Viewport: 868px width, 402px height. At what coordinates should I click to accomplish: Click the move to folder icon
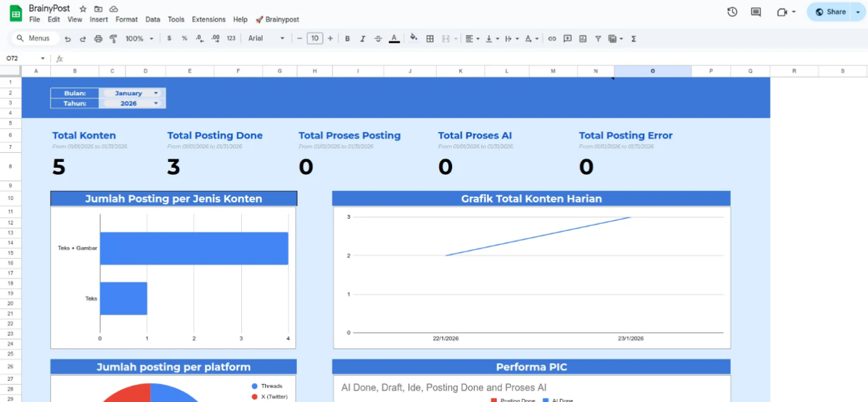point(98,10)
